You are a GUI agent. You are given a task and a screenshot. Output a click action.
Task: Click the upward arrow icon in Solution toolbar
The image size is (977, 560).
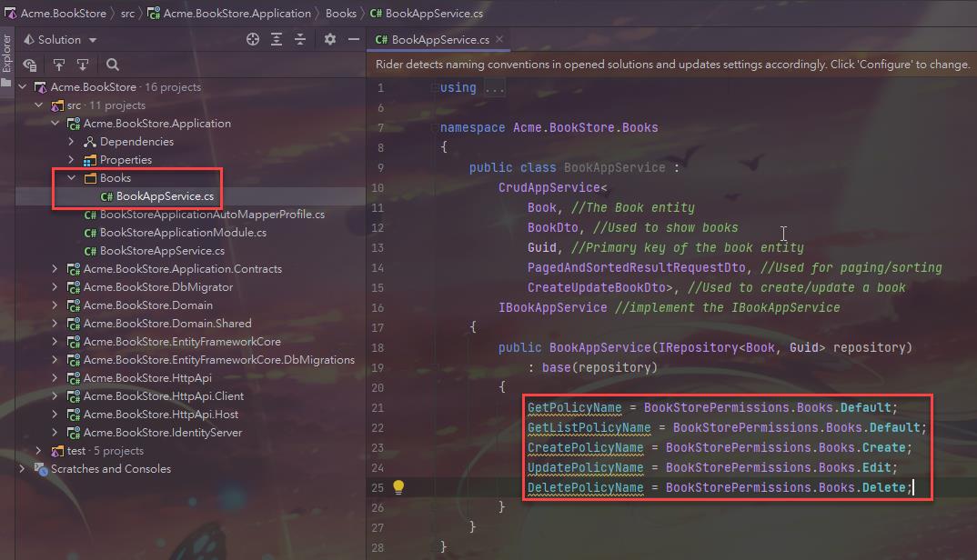tap(59, 65)
